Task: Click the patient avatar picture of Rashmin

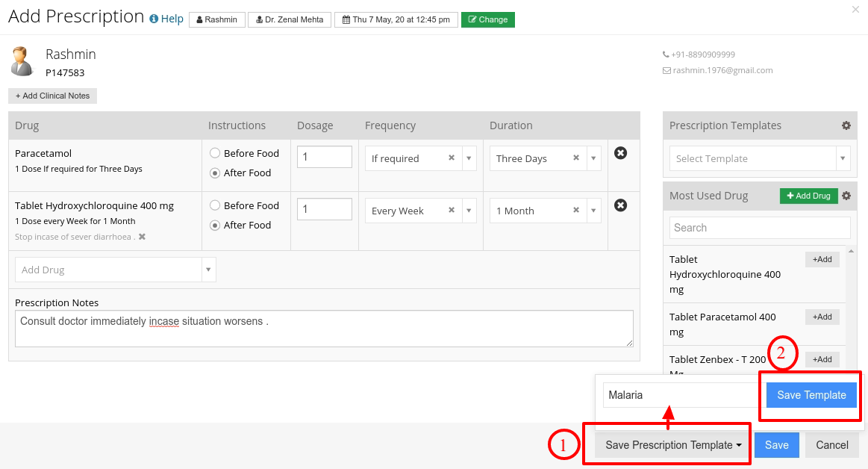Action: point(22,61)
